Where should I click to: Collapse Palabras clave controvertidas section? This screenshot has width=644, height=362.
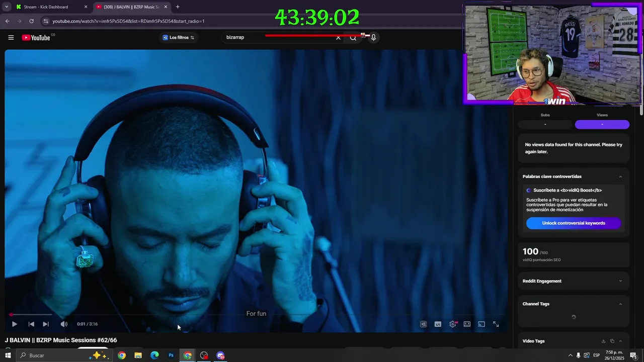[620, 176]
